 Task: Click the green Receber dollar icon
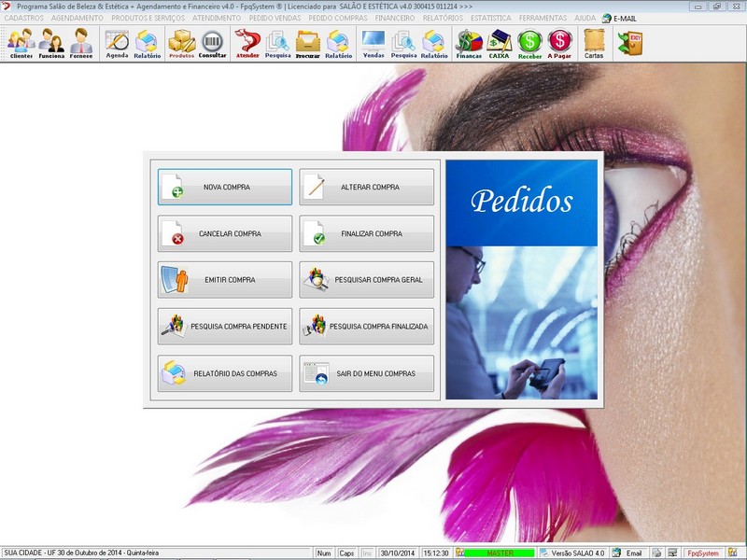pyautogui.click(x=529, y=43)
